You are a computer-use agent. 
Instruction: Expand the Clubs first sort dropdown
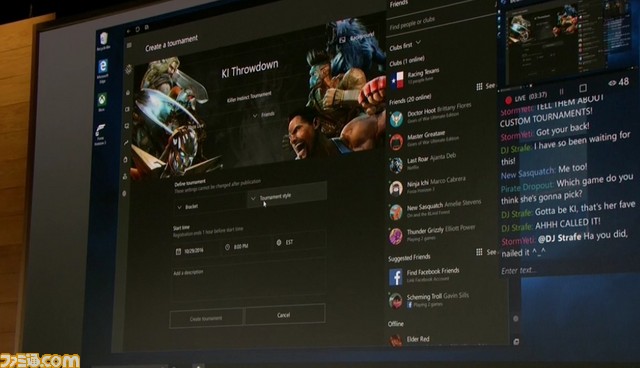[405, 45]
